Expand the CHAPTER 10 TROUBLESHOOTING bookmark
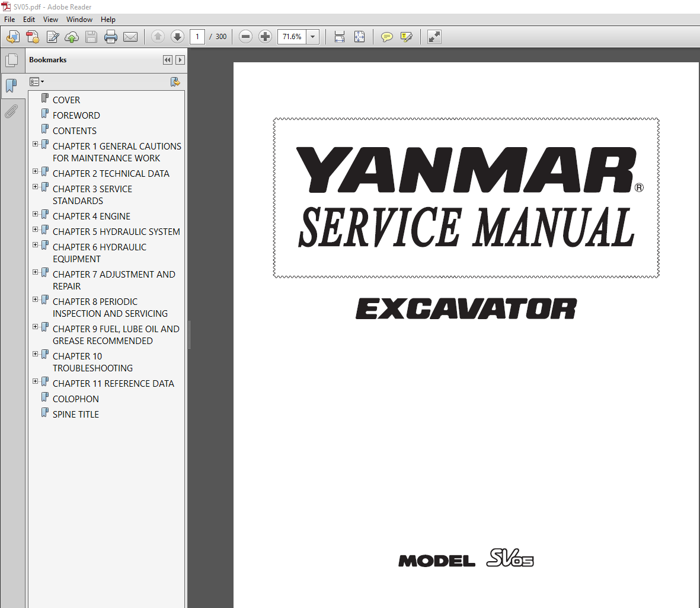The height and width of the screenshot is (608, 700). point(36,354)
